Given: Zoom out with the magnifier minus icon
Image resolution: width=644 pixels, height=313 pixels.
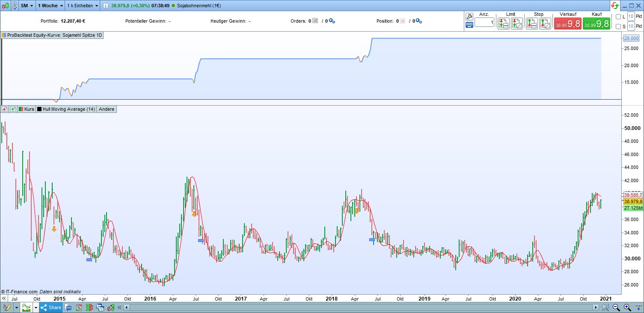Looking at the screenshot, I should click(617, 307).
